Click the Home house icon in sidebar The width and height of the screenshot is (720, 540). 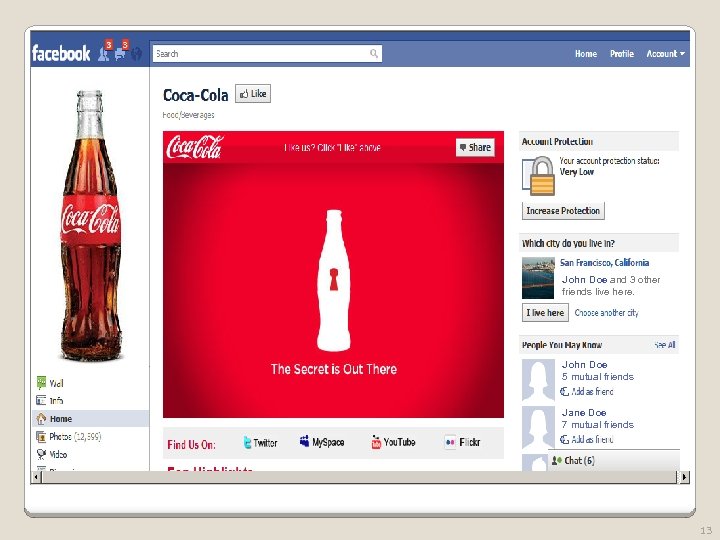point(41,418)
